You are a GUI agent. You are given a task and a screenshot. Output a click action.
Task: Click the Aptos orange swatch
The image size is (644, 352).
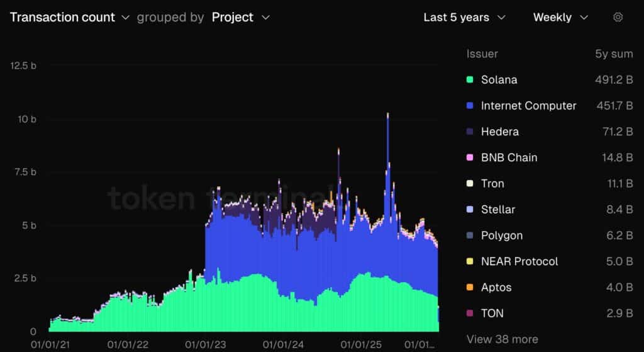[x=470, y=287]
